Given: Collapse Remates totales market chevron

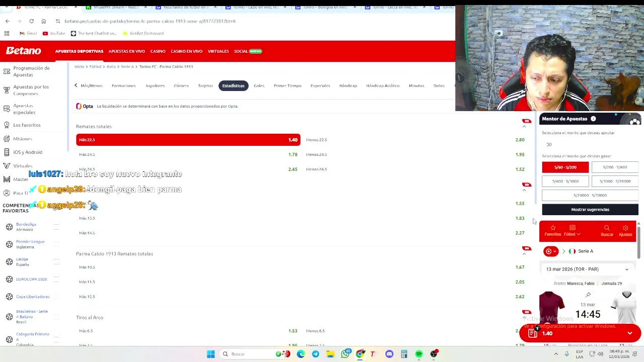Looking at the screenshot, I should (x=524, y=126).
